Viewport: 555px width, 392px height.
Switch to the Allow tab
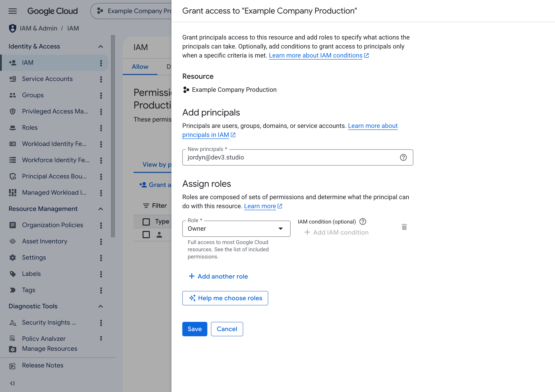140,67
